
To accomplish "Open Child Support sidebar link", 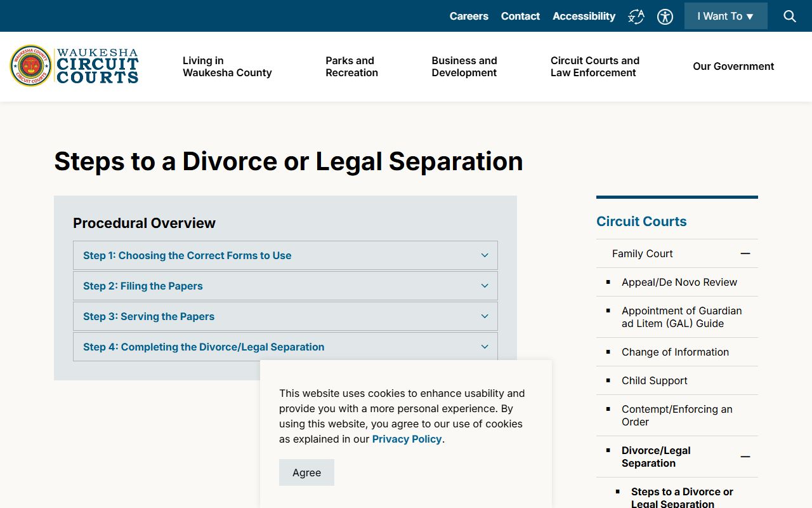I will (654, 380).
